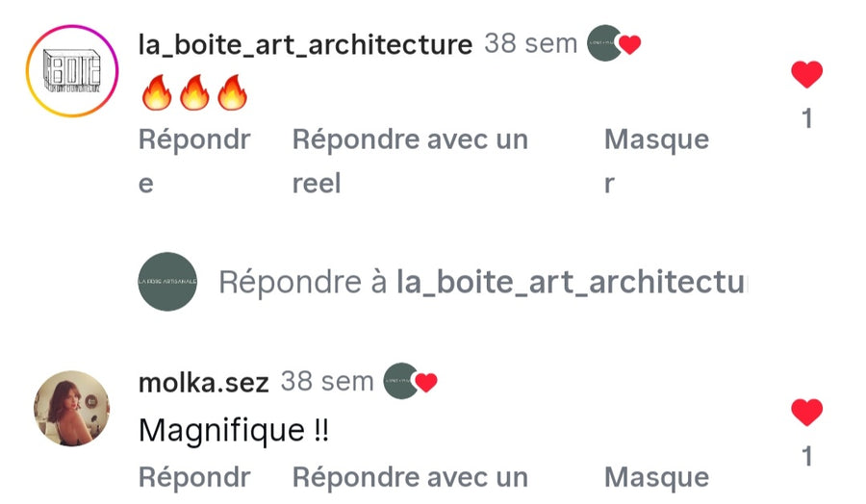Click creator-liked badge beside la_boite_art_architecture's comment
The image size is (866, 504).
[x=613, y=43]
